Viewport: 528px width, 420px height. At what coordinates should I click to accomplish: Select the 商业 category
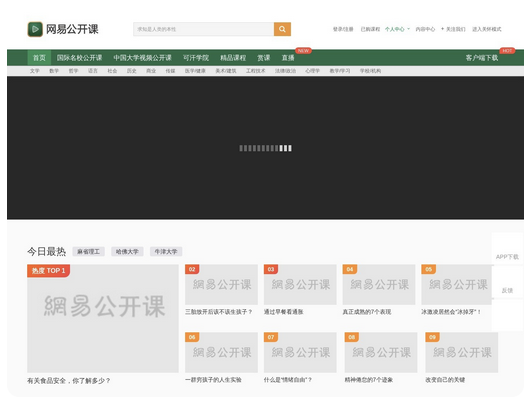click(x=151, y=71)
